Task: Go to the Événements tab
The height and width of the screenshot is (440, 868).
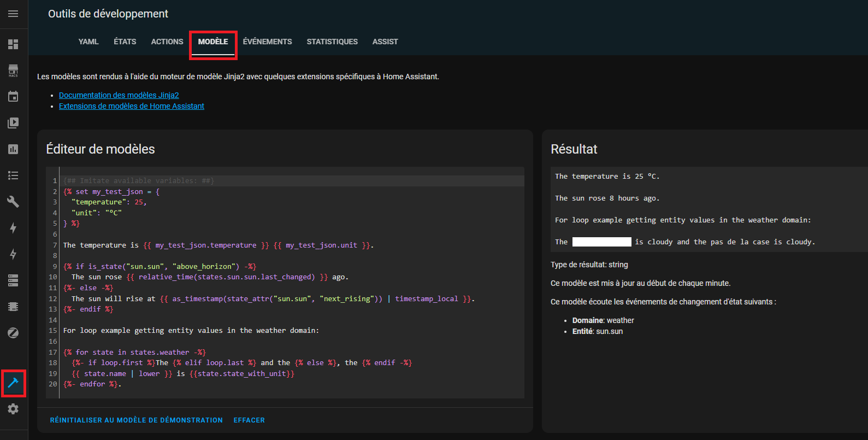Action: click(x=267, y=42)
